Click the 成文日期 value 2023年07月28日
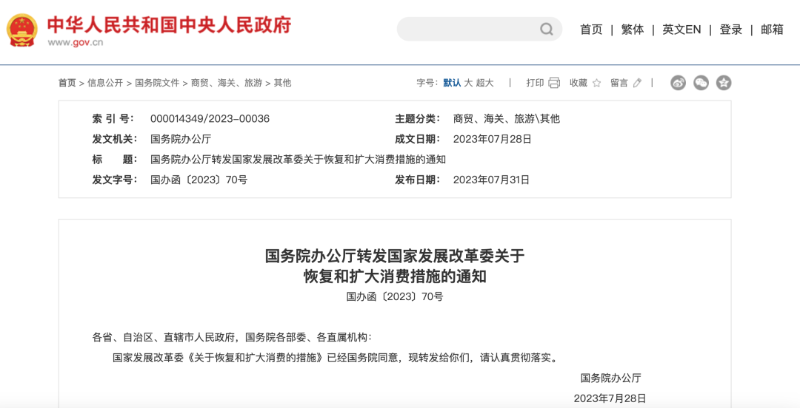 492,139
